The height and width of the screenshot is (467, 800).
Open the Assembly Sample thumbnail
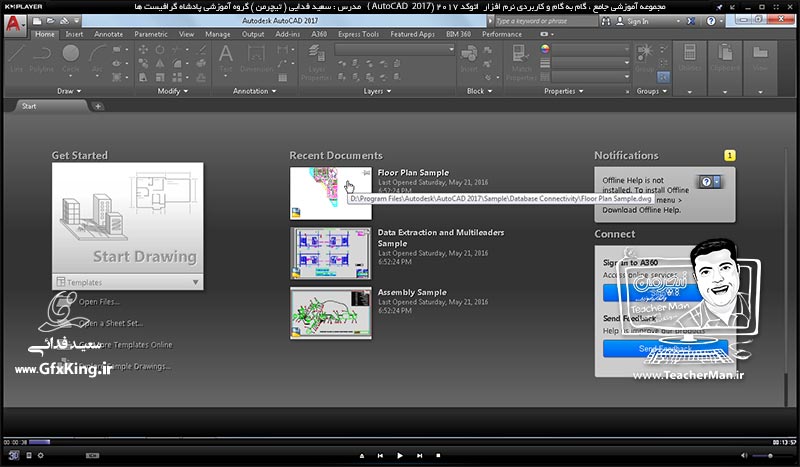pyautogui.click(x=331, y=313)
